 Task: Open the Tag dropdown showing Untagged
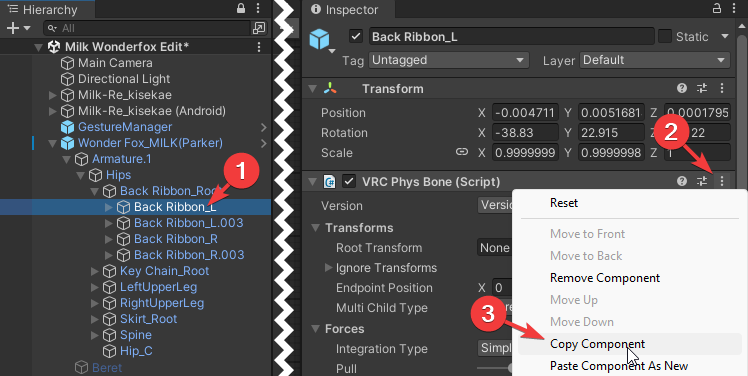(448, 60)
